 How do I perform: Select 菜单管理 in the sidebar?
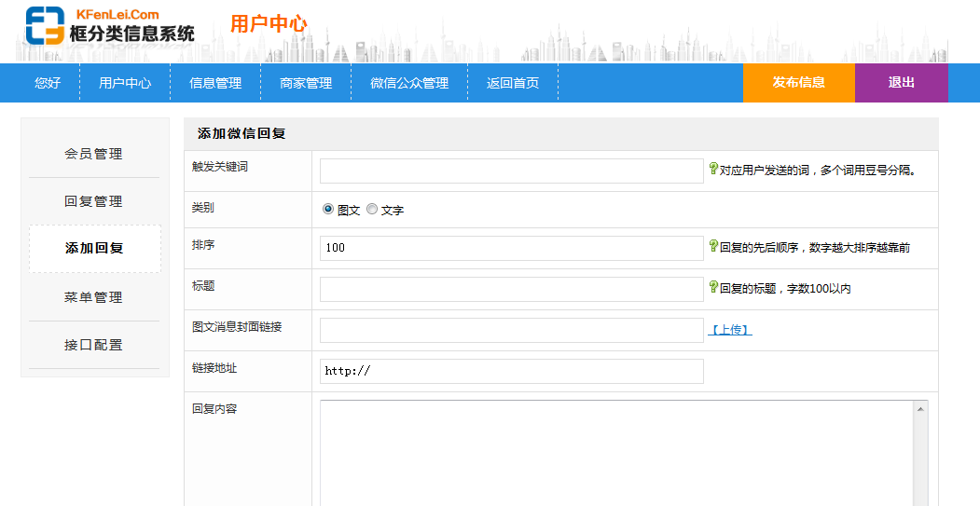tap(93, 297)
